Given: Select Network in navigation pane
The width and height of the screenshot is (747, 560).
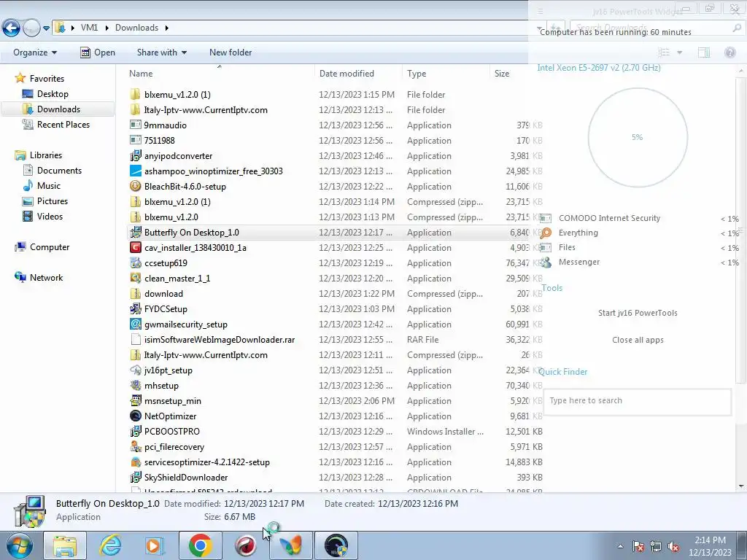Looking at the screenshot, I should (x=46, y=278).
